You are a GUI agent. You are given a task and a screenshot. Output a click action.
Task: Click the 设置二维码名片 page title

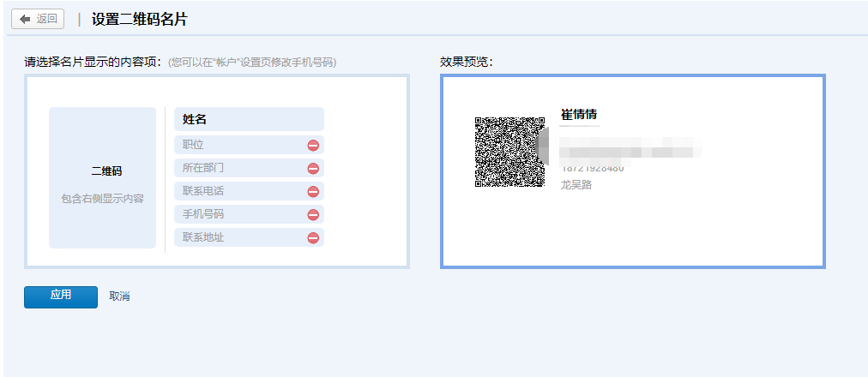(139, 18)
